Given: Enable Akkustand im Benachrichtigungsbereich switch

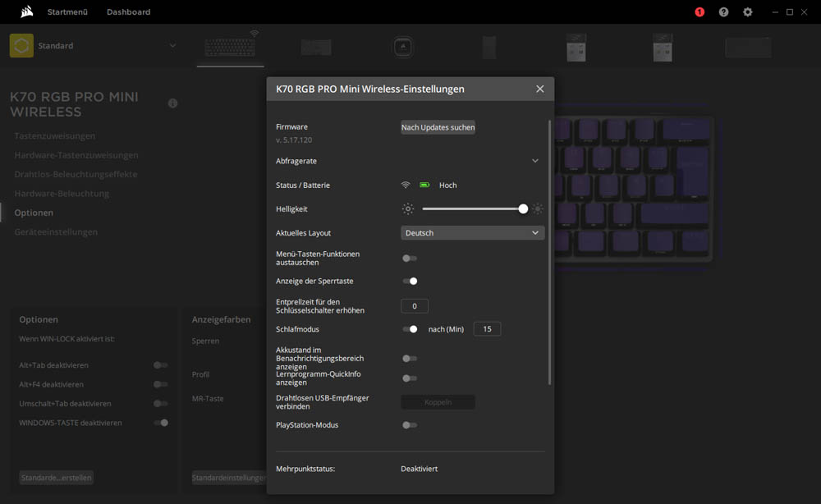Looking at the screenshot, I should [x=410, y=359].
